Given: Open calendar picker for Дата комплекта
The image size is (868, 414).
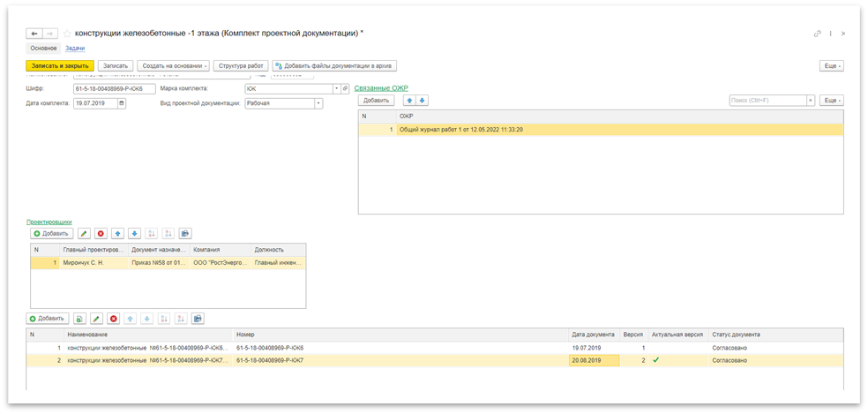Looking at the screenshot, I should 122,103.
